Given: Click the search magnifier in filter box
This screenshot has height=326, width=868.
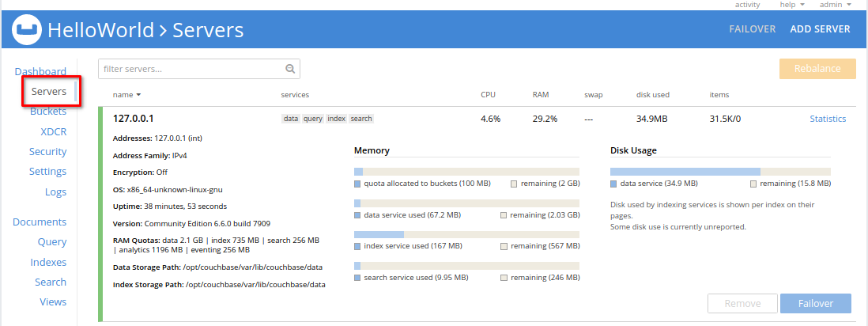Looking at the screenshot, I should 290,70.
